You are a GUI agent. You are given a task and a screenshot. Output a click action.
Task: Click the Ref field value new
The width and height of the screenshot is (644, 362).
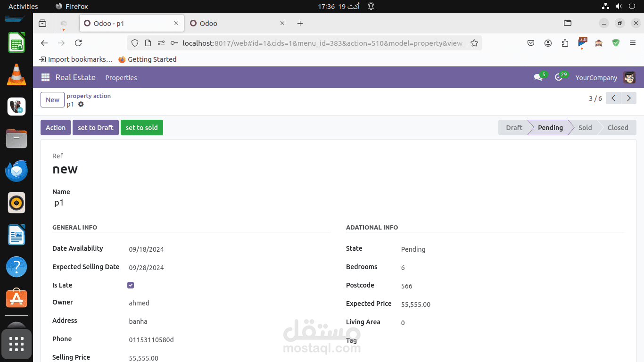tap(65, 169)
